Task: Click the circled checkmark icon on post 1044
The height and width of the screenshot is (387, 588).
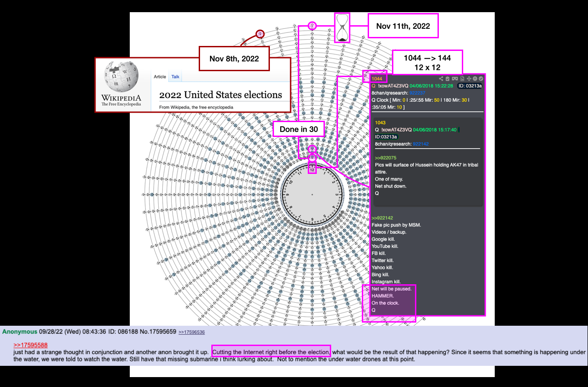Action: (481, 79)
